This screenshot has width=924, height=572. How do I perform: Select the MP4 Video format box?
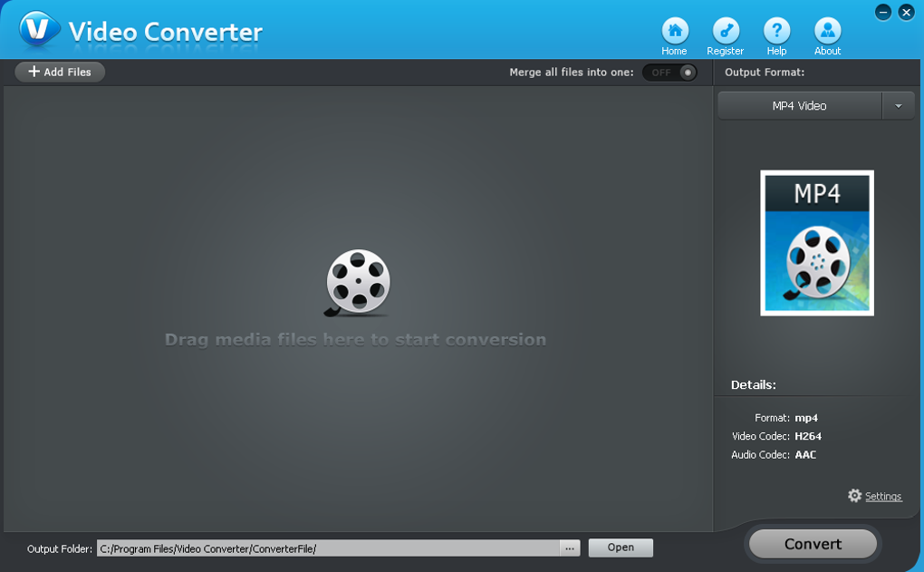point(800,106)
